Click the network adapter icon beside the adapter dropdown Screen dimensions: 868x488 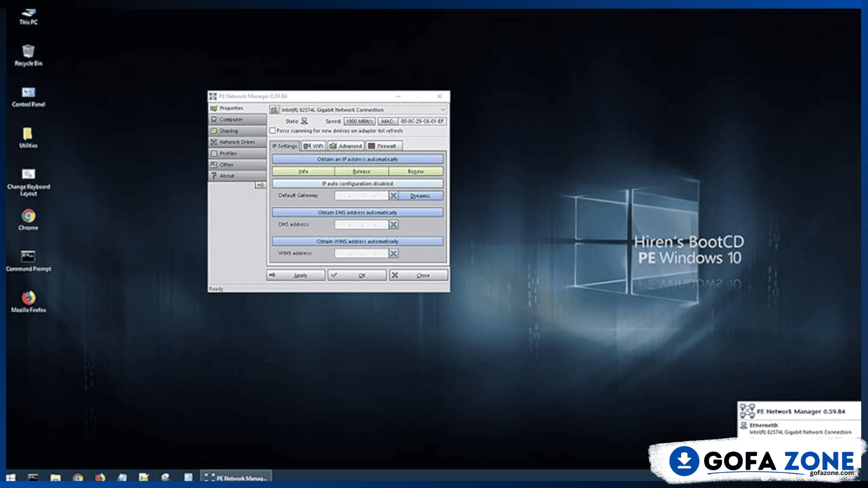pyautogui.click(x=274, y=110)
